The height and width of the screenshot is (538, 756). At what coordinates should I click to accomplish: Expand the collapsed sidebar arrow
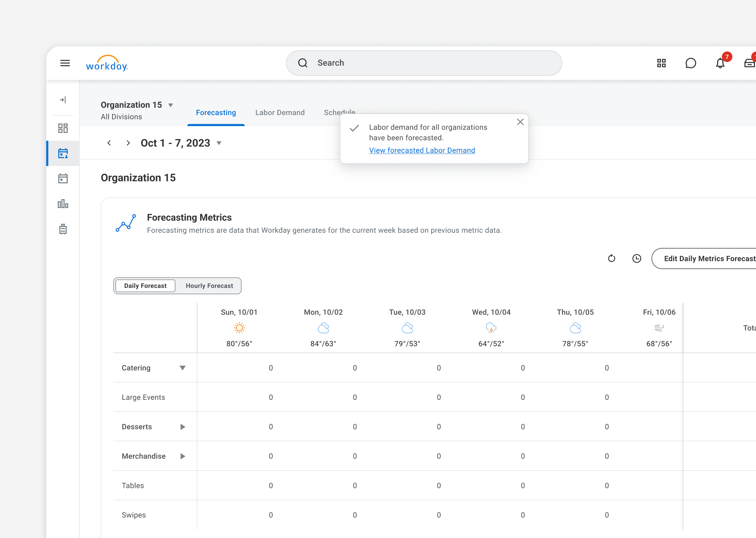click(x=63, y=100)
